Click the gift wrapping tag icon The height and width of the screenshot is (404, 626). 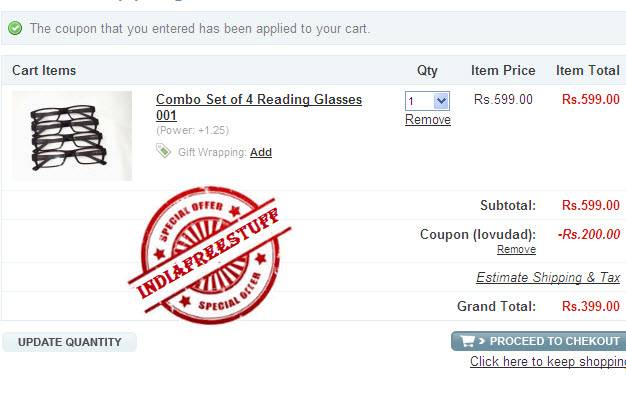[163, 151]
